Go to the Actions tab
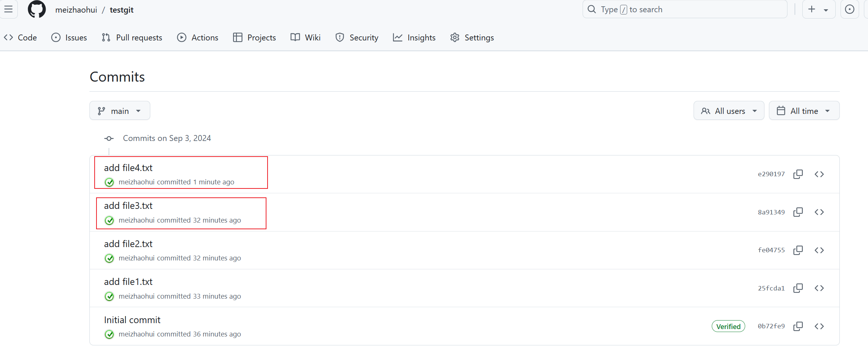 coord(198,37)
